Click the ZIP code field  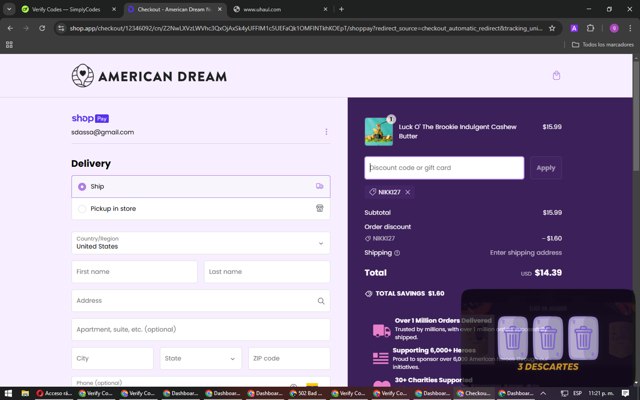pos(289,358)
